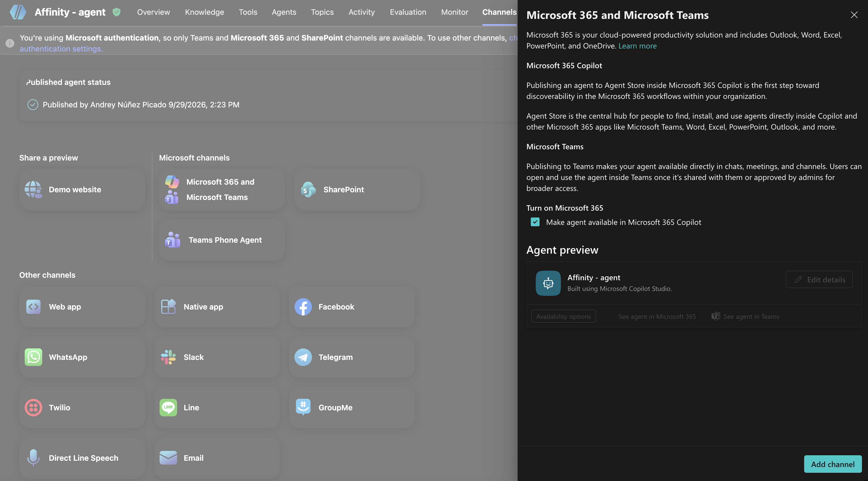Open the Microsoft 365 and Microsoft Teams card

pyautogui.click(x=222, y=190)
